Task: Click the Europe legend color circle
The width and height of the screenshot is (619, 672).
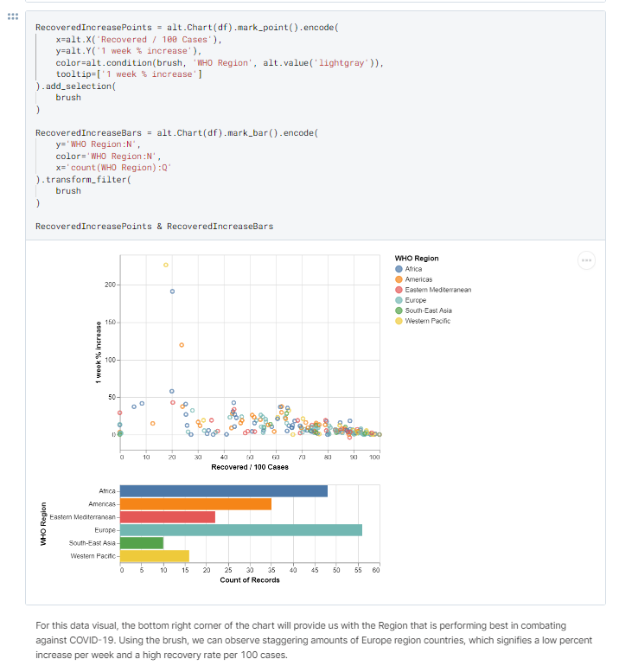Action: coord(399,300)
